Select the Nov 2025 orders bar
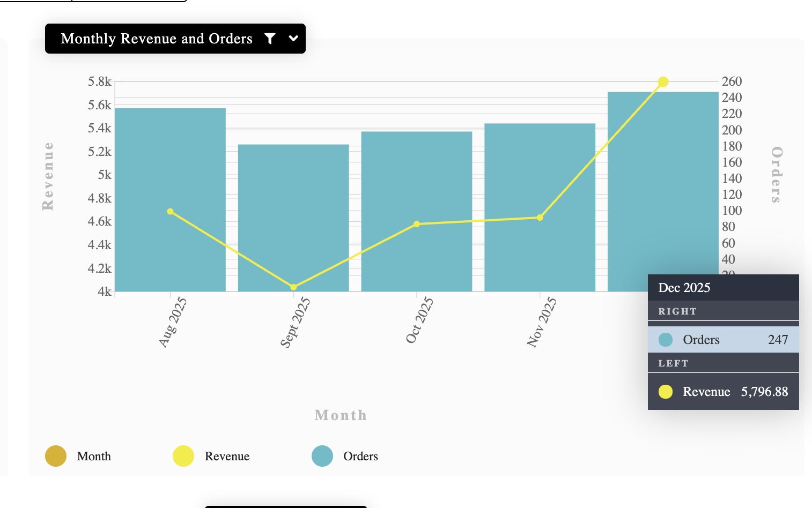The image size is (812, 508). point(540,207)
